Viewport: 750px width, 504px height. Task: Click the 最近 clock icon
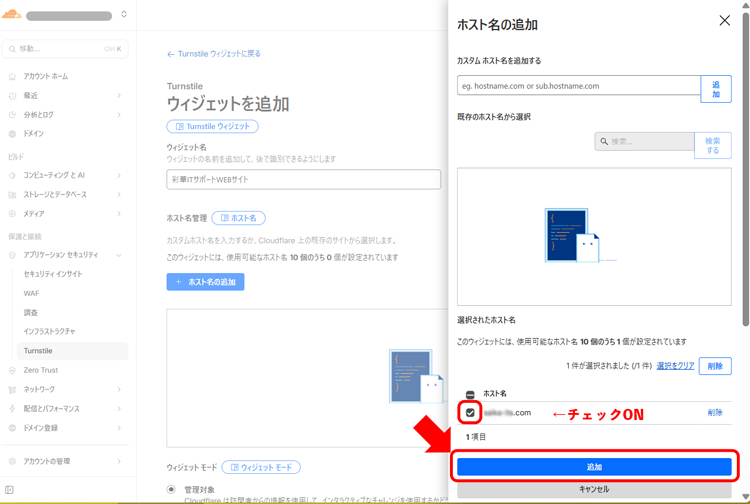point(12,96)
